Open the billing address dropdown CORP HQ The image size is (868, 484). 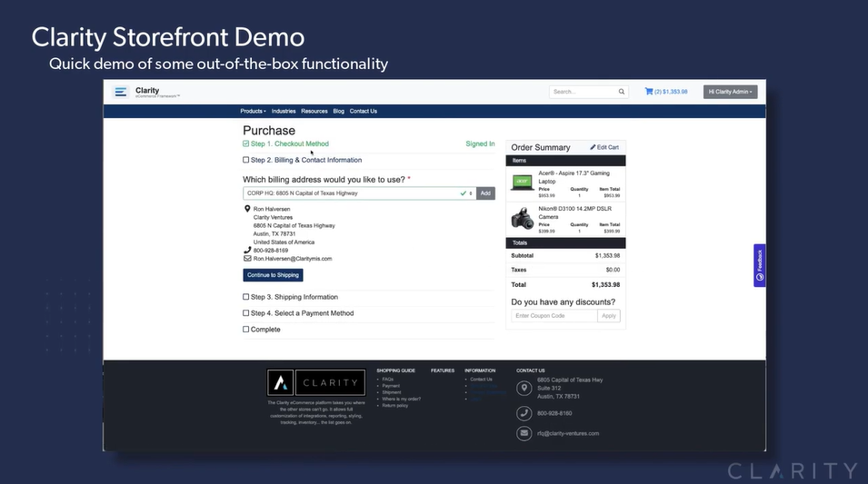tap(359, 193)
